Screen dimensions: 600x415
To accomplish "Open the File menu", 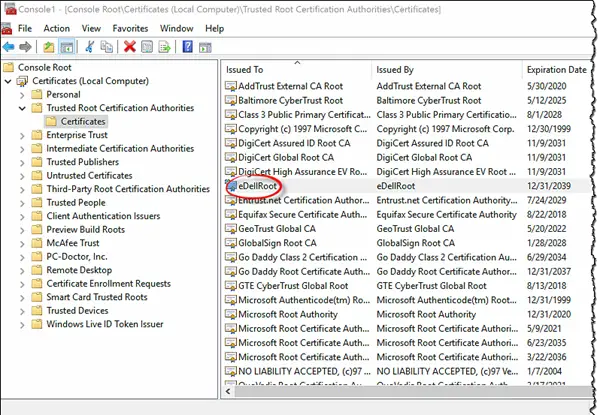I will (25, 28).
